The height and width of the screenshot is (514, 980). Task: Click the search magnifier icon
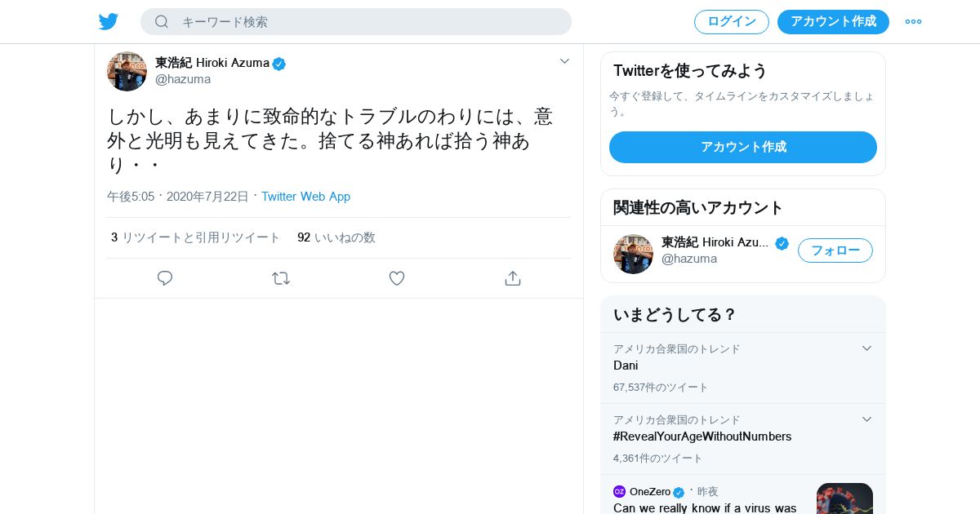[x=162, y=21]
